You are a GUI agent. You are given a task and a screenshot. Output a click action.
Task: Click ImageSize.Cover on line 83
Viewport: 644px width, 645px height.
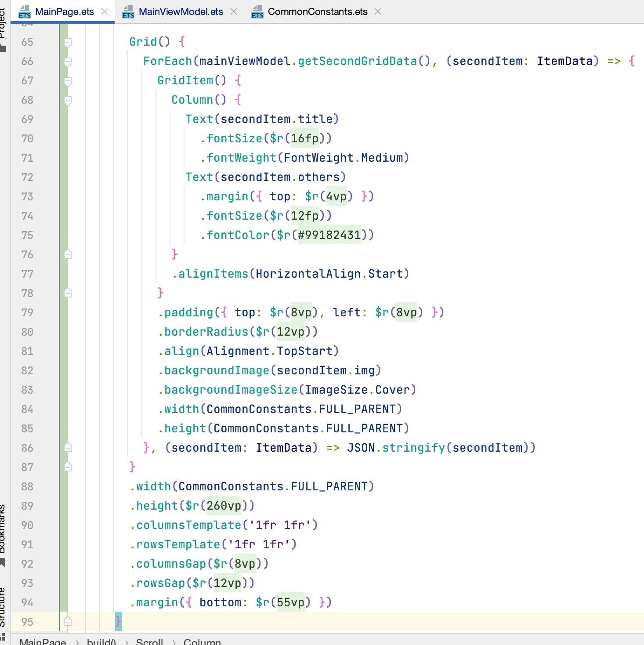click(358, 390)
